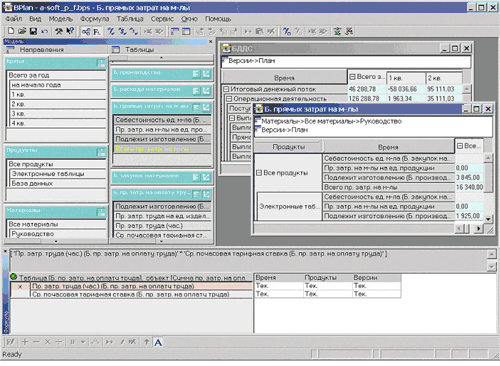
Task: Open the Модель menu
Action: pyautogui.click(x=60, y=19)
